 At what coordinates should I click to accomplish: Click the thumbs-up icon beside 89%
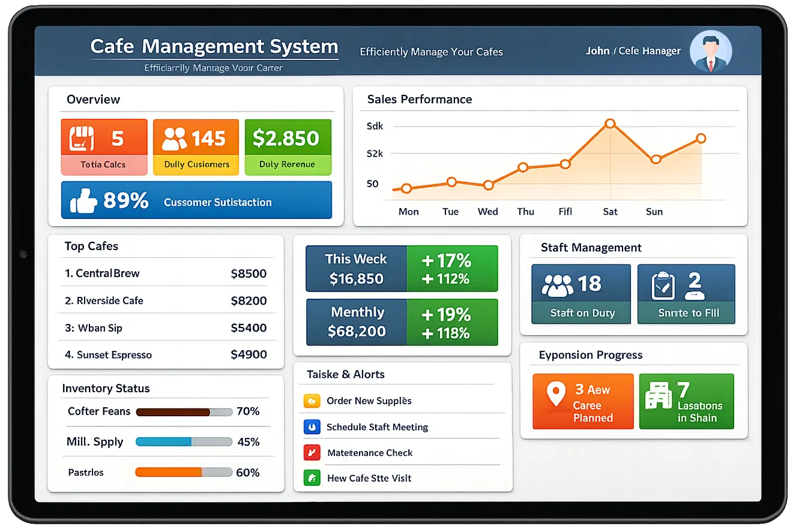click(83, 200)
